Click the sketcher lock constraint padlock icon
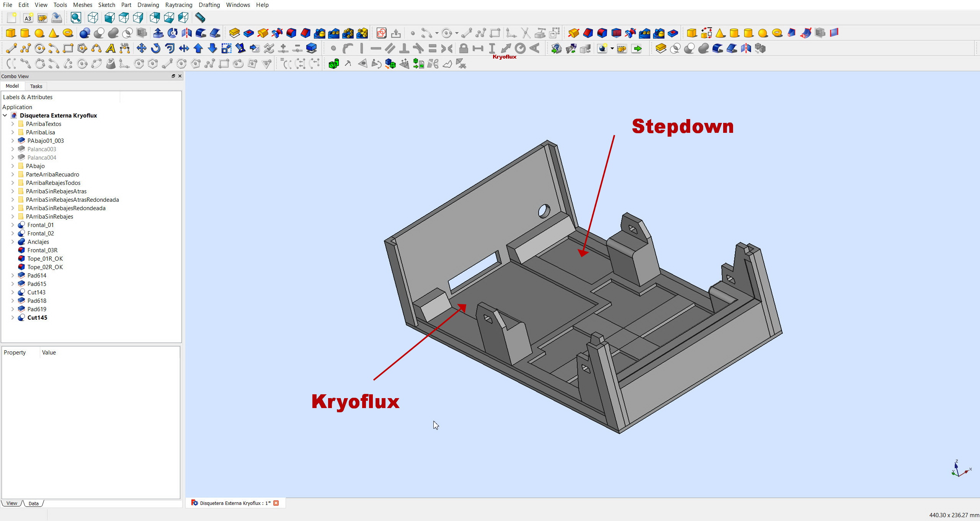 [463, 48]
